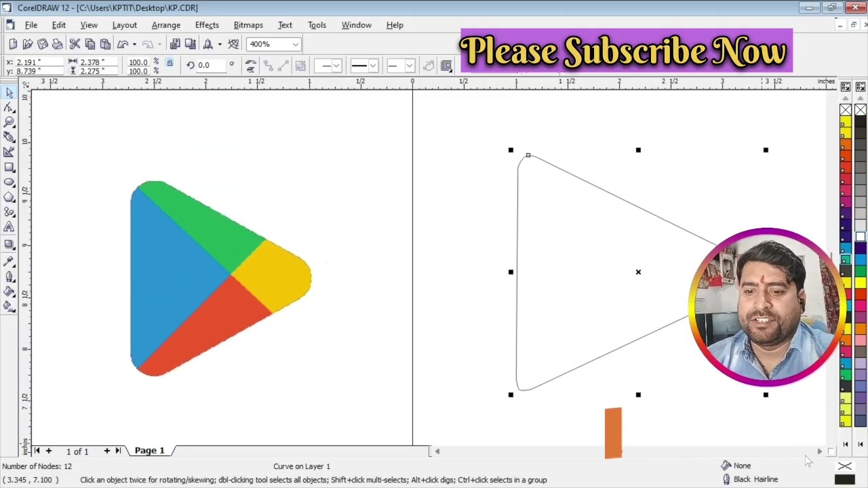Add page with left plus button

(x=48, y=451)
